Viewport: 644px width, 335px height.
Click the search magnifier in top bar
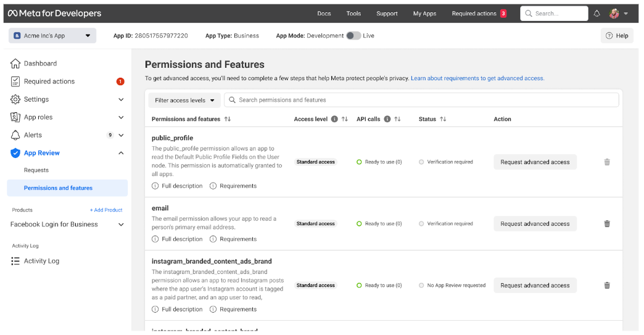tap(529, 14)
